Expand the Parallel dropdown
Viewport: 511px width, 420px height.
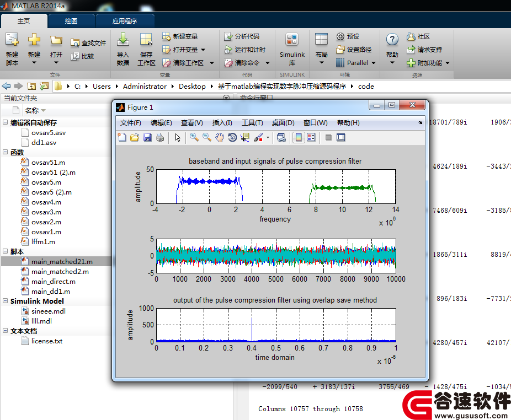point(374,63)
